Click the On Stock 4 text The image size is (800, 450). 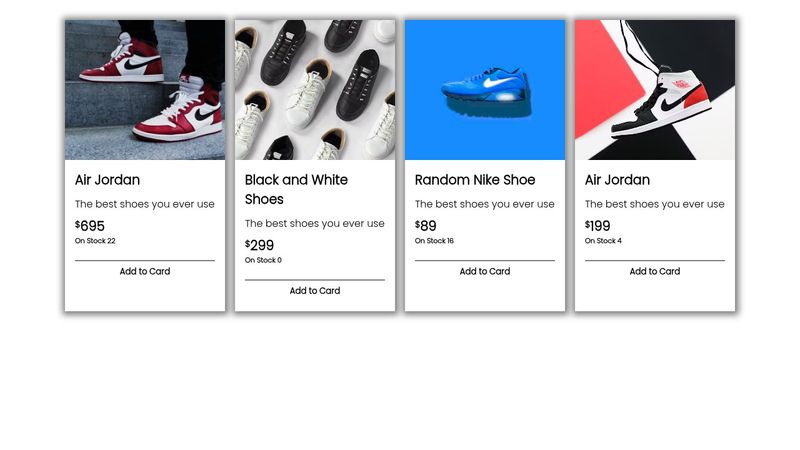click(x=603, y=241)
